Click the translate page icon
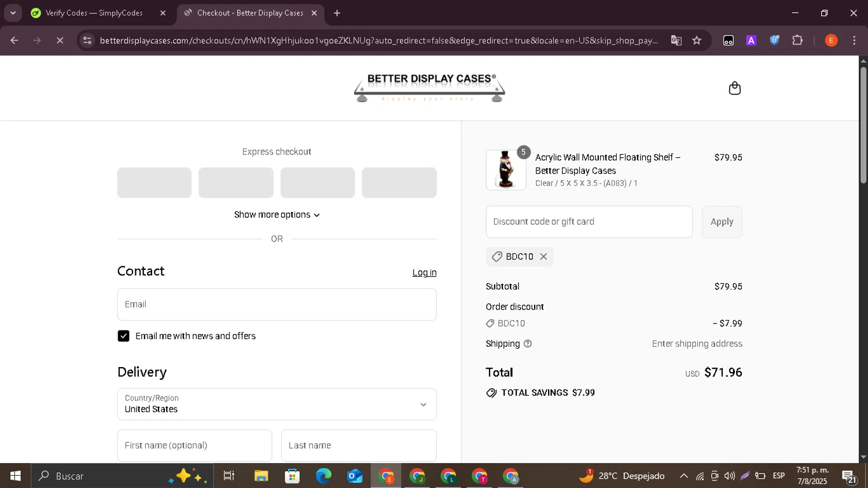The width and height of the screenshot is (868, 488). 676,41
